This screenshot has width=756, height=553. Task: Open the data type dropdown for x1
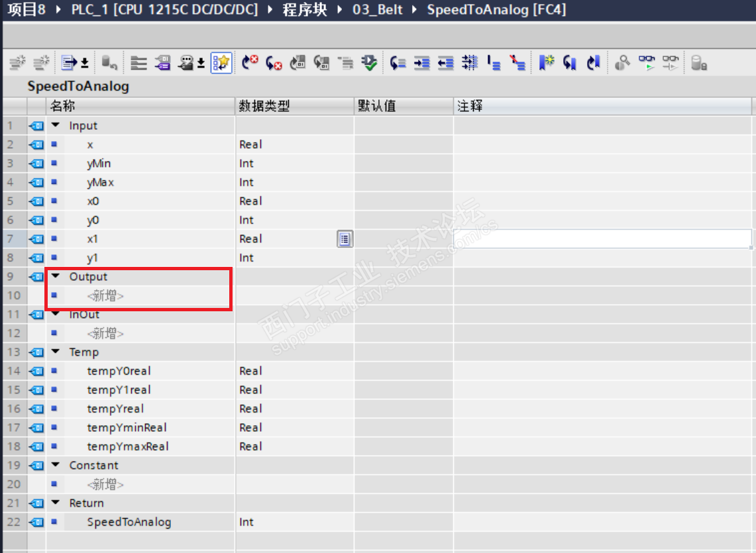tap(345, 238)
